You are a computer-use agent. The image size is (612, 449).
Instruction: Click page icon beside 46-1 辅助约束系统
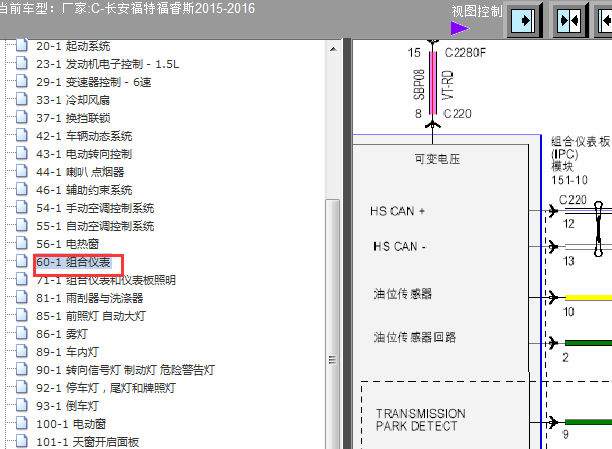click(22, 189)
